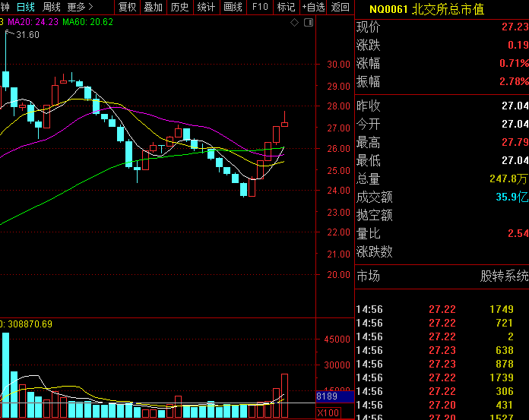Expand the 更多 period options
The width and height of the screenshot is (529, 420).
click(80, 7)
